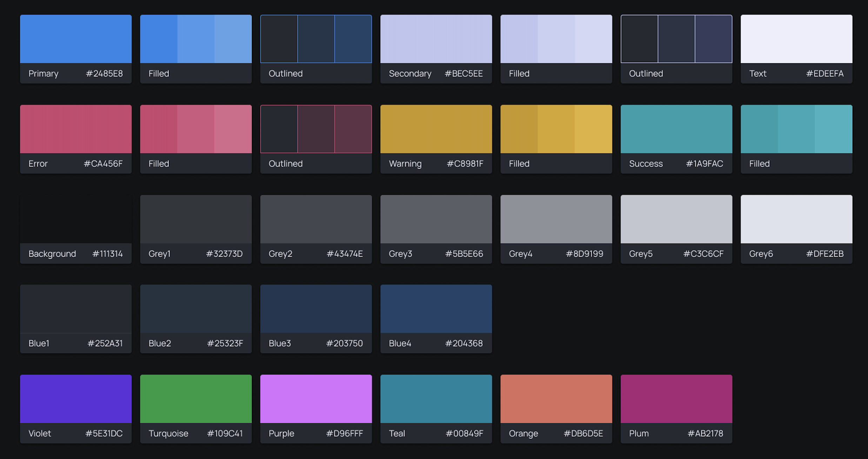Select the Grey2 color swatch
868x459 pixels.
pyautogui.click(x=316, y=219)
